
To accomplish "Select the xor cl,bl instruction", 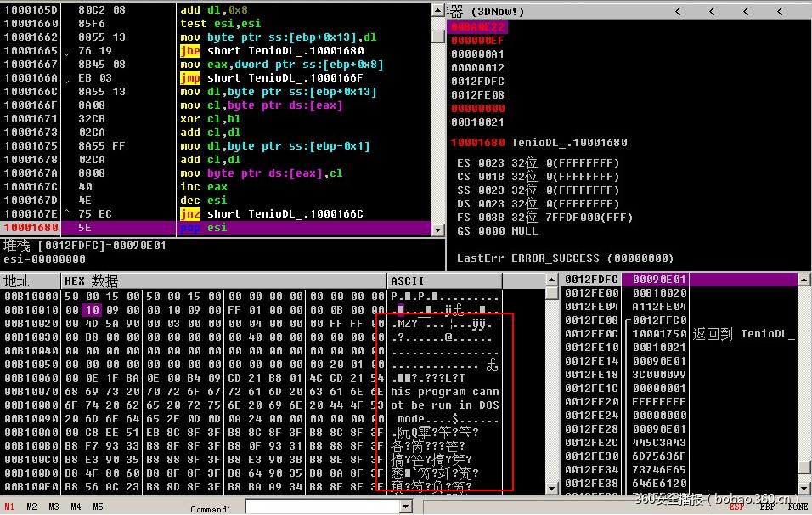I will (x=211, y=119).
